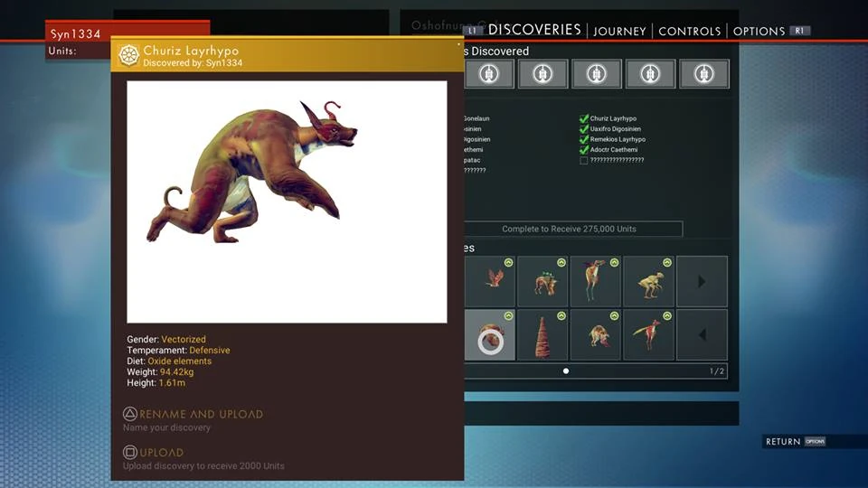Click upload marker on yellow crouching biped thumbnail
This screenshot has height=488, width=868.
point(667,262)
